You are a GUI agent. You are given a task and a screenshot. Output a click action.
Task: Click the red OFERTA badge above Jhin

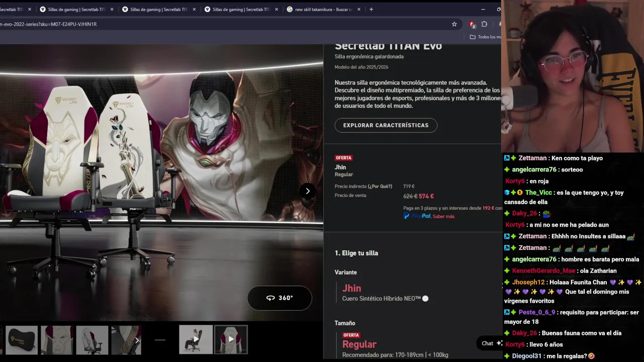coord(344,158)
